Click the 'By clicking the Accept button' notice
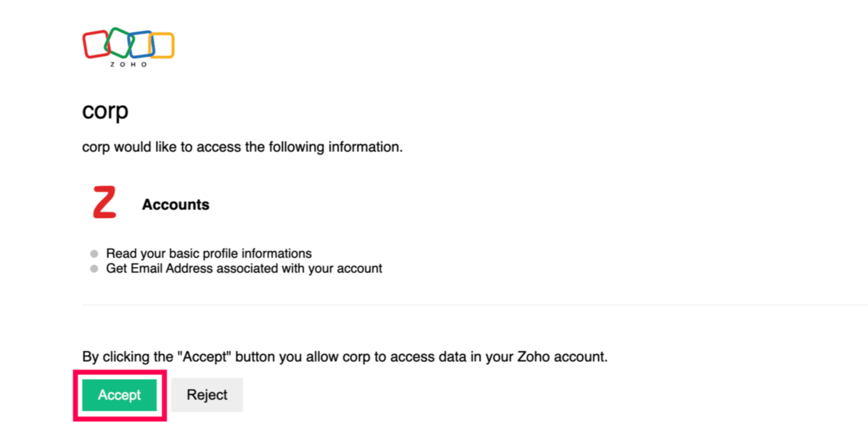868x440 pixels. (345, 357)
